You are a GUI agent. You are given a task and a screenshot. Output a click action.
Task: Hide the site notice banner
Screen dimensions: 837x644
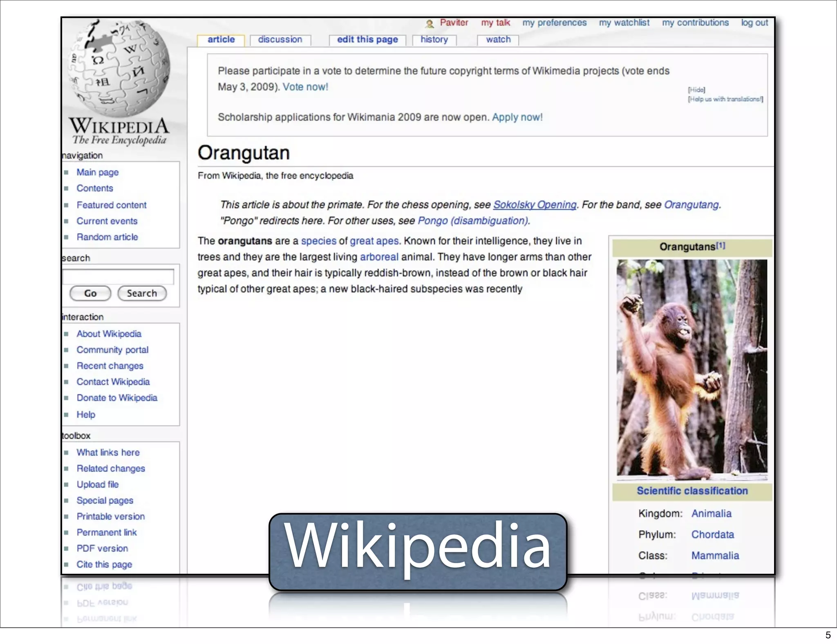point(696,90)
